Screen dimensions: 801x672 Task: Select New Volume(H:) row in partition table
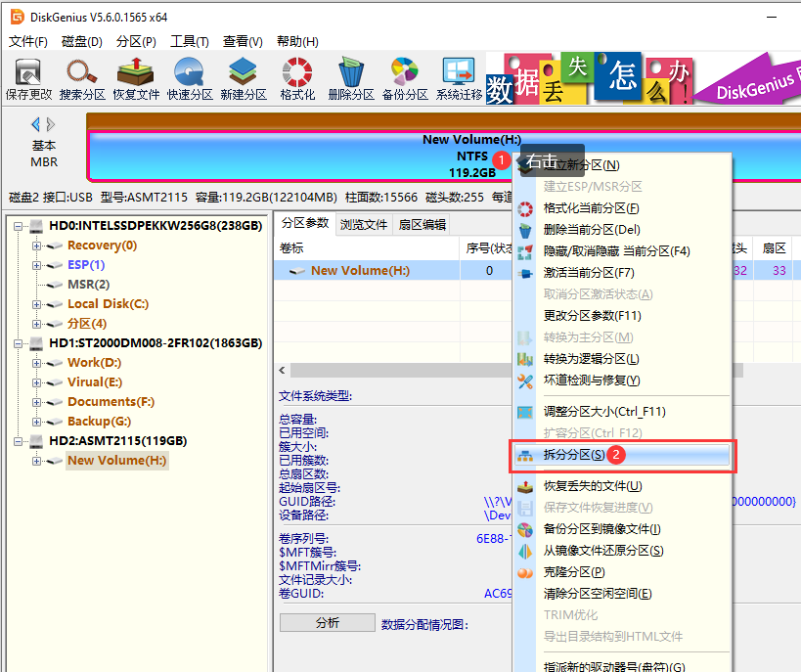pos(393,271)
